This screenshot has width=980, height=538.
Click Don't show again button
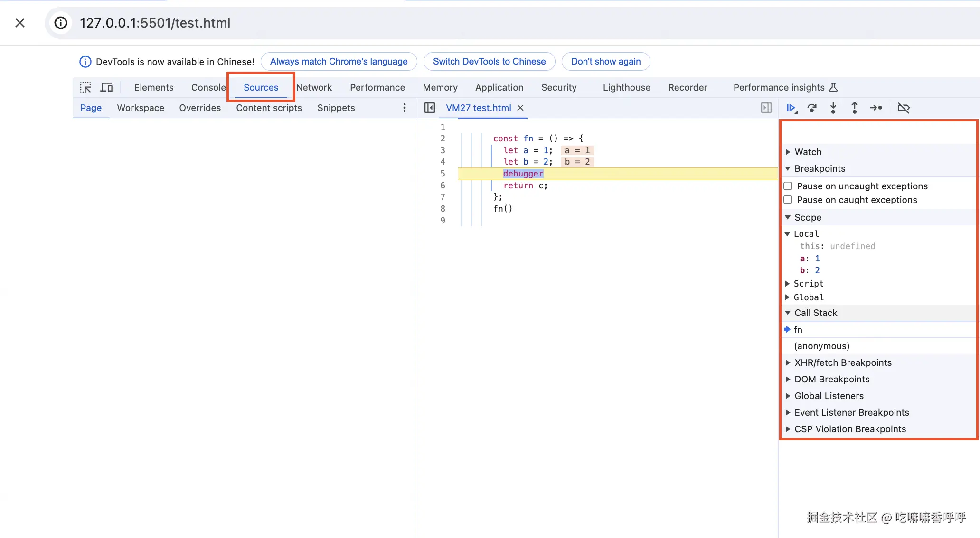605,62
